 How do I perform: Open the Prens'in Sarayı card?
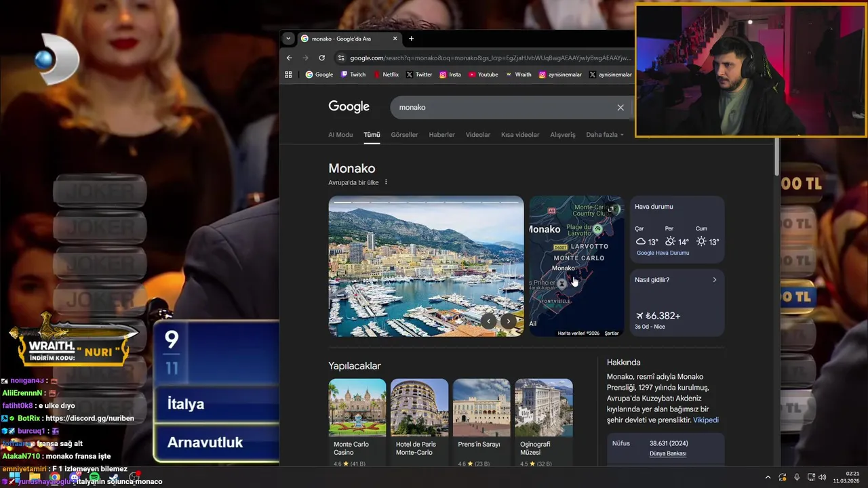481,424
